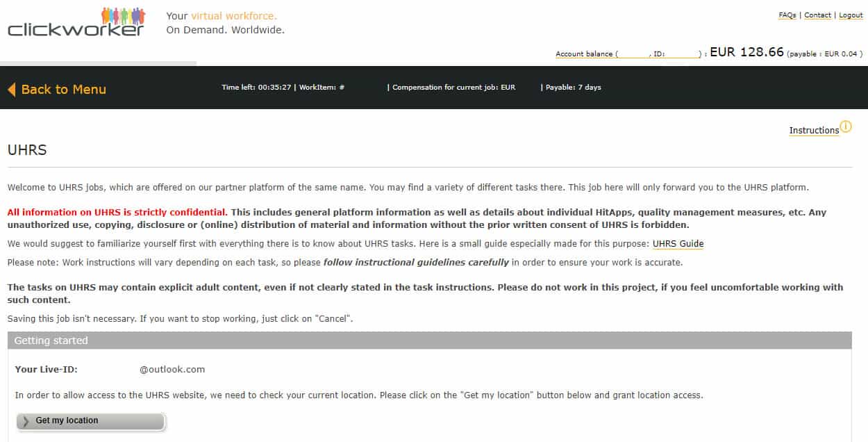
Task: Click the UHRS page heading
Action: click(x=27, y=150)
